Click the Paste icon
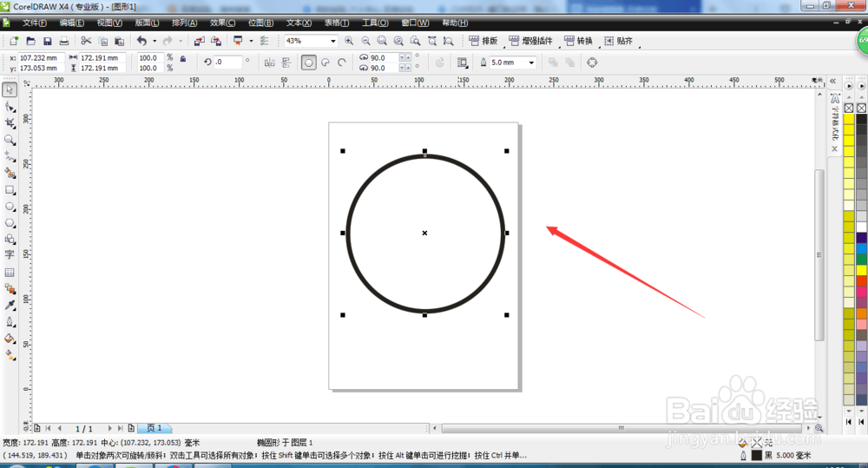The width and height of the screenshot is (868, 468). point(119,41)
